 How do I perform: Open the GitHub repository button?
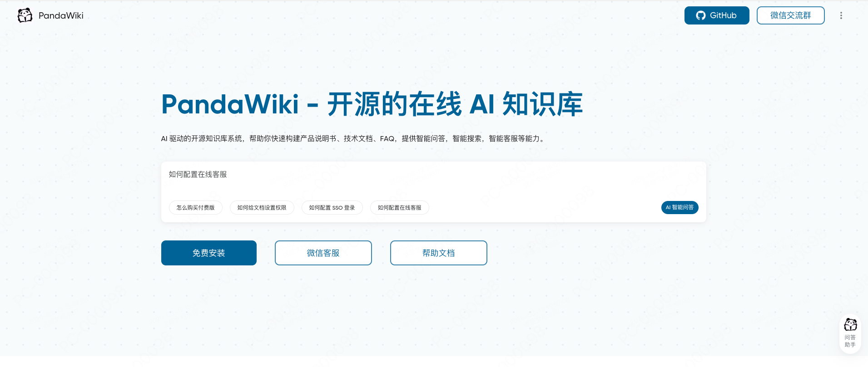click(x=717, y=15)
